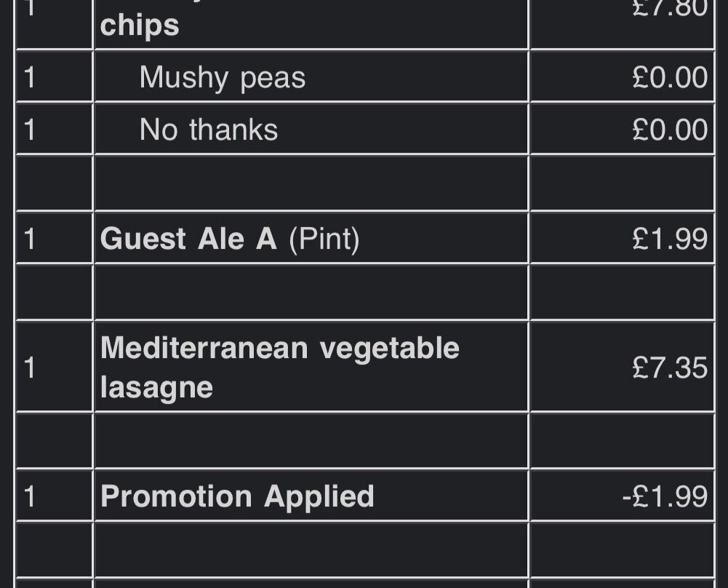Click the £1.99 price for Guest Ale A
Image resolution: width=728 pixels, height=588 pixels.
click(669, 238)
